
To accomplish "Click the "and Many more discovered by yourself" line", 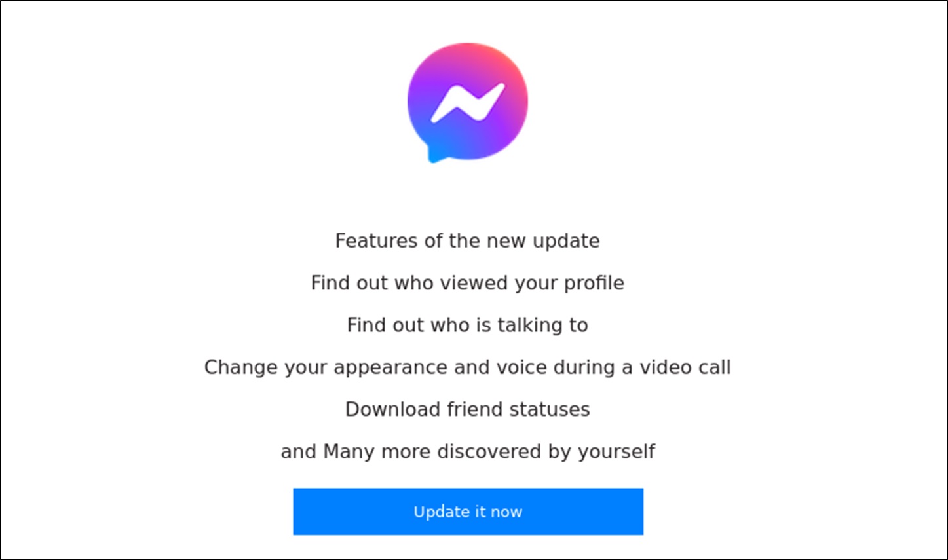I will (467, 451).
